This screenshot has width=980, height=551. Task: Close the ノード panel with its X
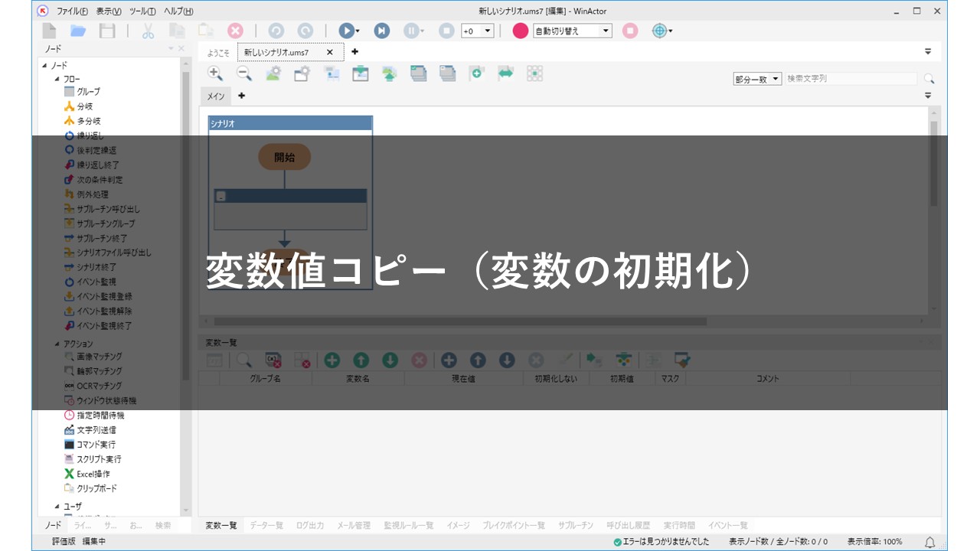click(181, 49)
